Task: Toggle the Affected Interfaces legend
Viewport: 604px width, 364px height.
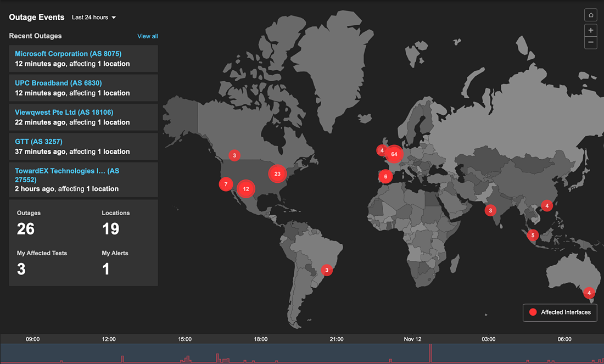Action: coord(560,312)
